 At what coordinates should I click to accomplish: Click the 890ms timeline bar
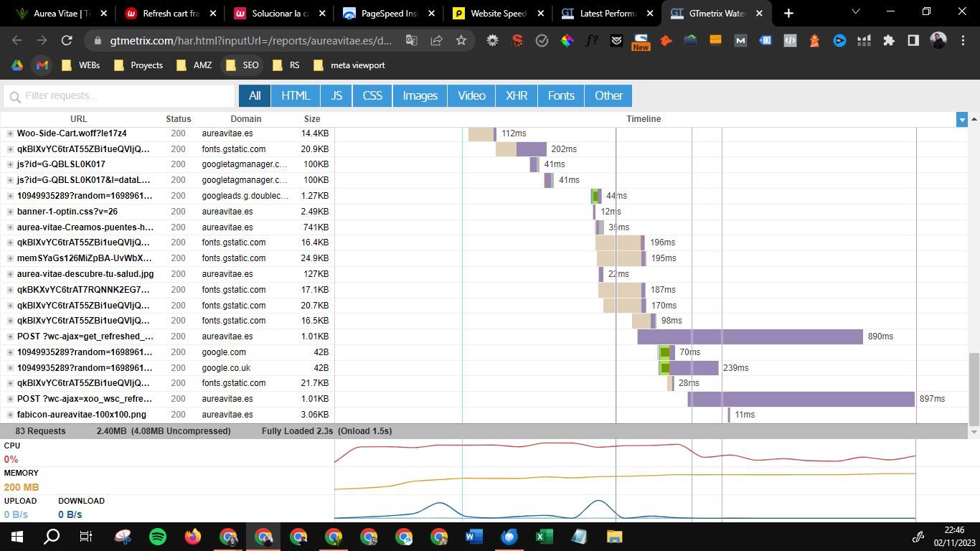(750, 336)
